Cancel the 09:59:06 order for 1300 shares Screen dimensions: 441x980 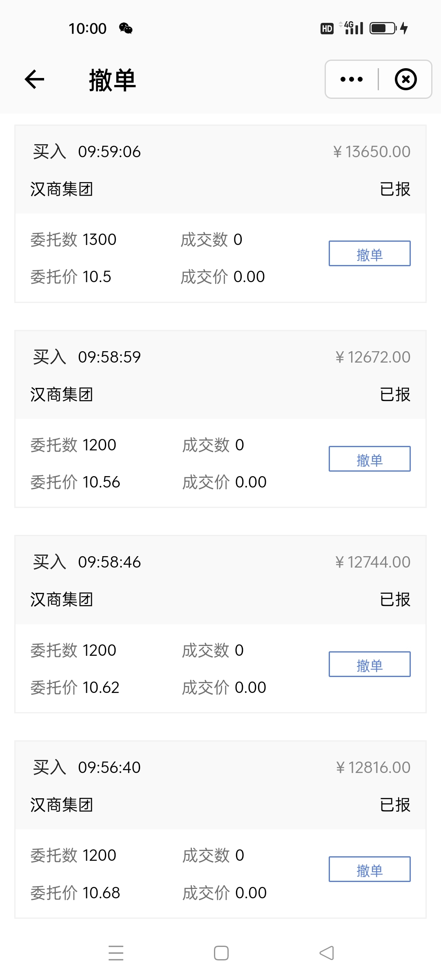click(370, 254)
